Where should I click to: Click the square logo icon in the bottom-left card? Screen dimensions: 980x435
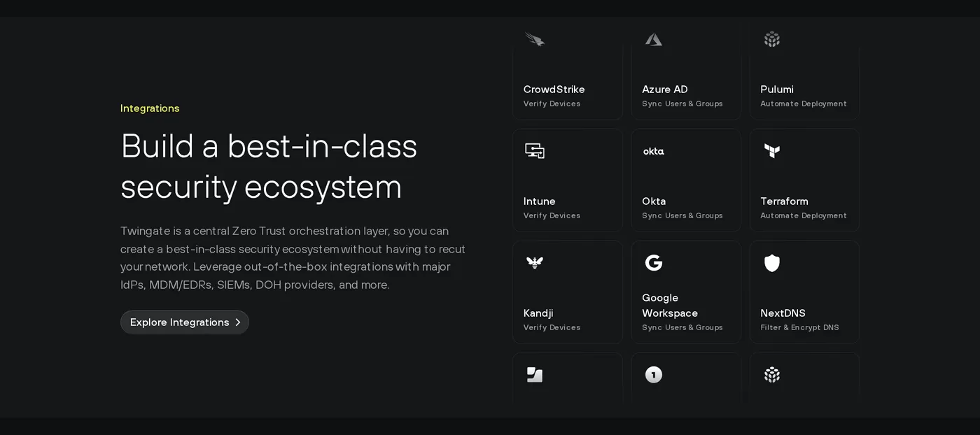535,375
